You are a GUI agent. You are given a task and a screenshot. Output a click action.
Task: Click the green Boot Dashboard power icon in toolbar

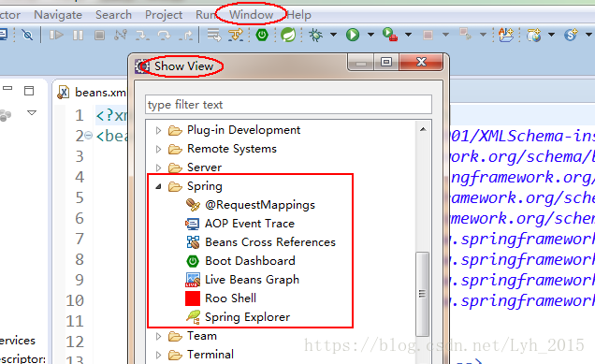[262, 36]
